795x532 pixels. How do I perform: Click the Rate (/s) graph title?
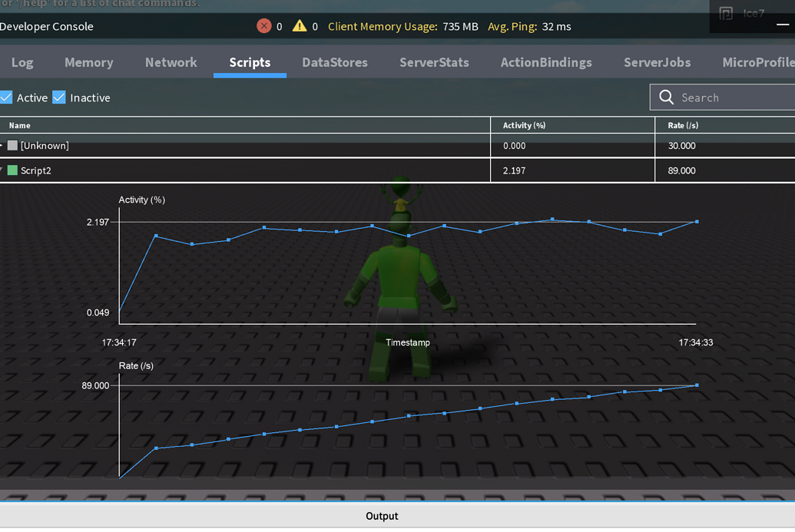click(136, 366)
